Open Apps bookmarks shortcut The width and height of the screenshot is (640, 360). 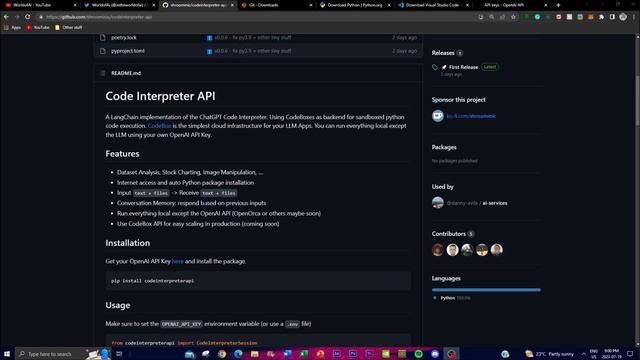(12, 27)
